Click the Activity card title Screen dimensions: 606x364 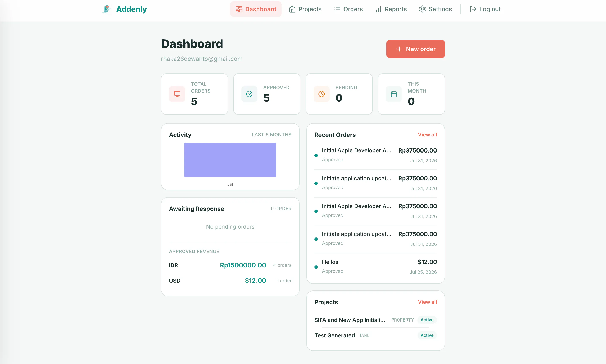tap(180, 135)
